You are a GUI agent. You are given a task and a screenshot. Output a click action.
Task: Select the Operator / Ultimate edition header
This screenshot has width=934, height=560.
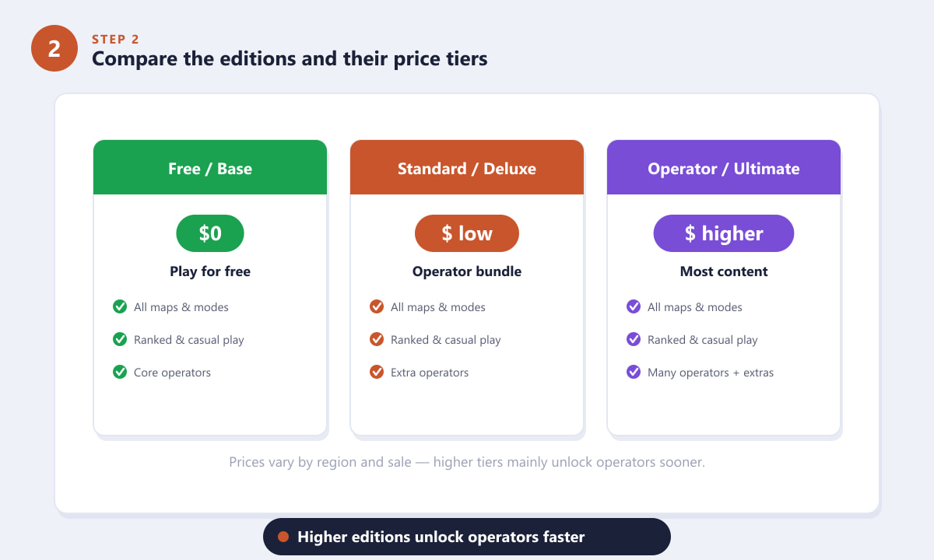click(724, 167)
